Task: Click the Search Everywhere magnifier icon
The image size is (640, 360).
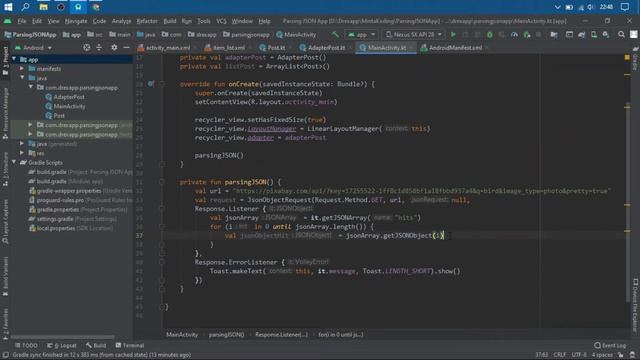Action: (x=621, y=35)
